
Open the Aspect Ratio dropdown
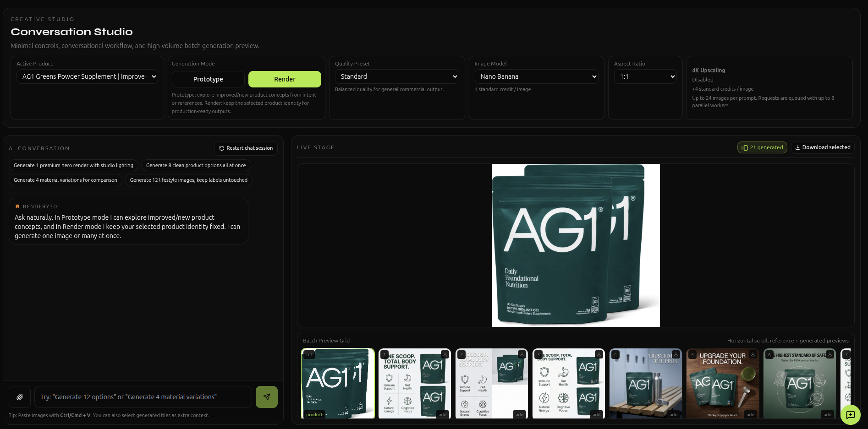coord(645,76)
